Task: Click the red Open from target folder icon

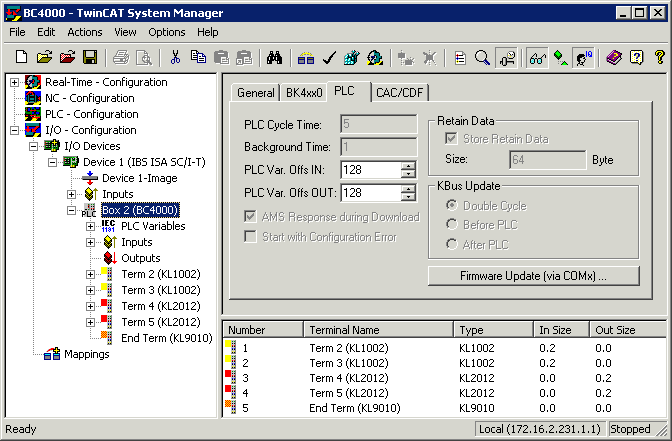Action: 67,57
